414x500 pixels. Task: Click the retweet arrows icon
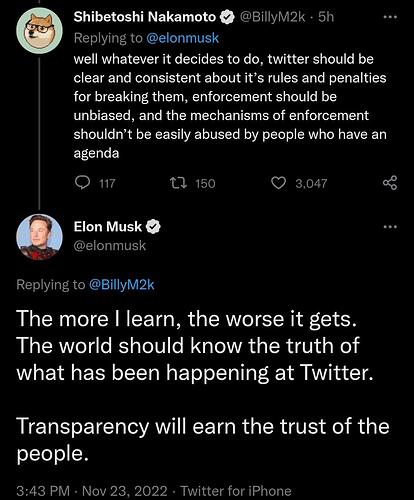click(179, 183)
